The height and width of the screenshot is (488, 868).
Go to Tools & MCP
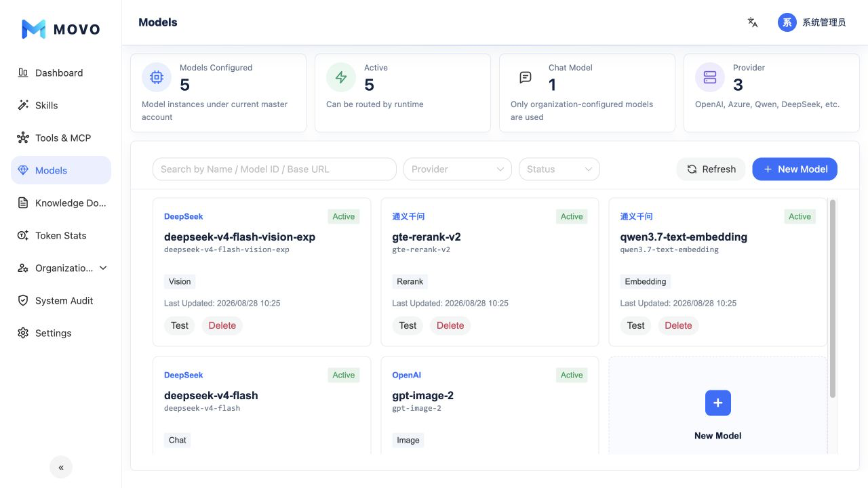pos(61,138)
